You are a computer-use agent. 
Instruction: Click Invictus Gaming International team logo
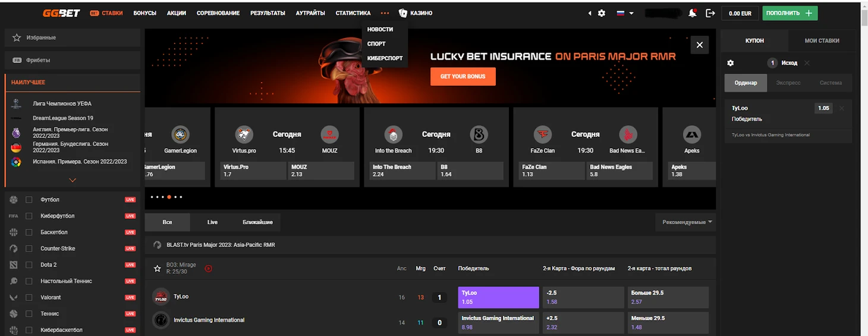[161, 320]
